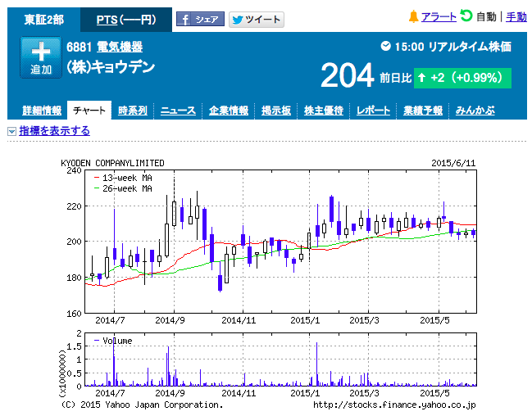Click the リアルタイム株価 label
Screen dimensions: 532x416
(x=470, y=47)
